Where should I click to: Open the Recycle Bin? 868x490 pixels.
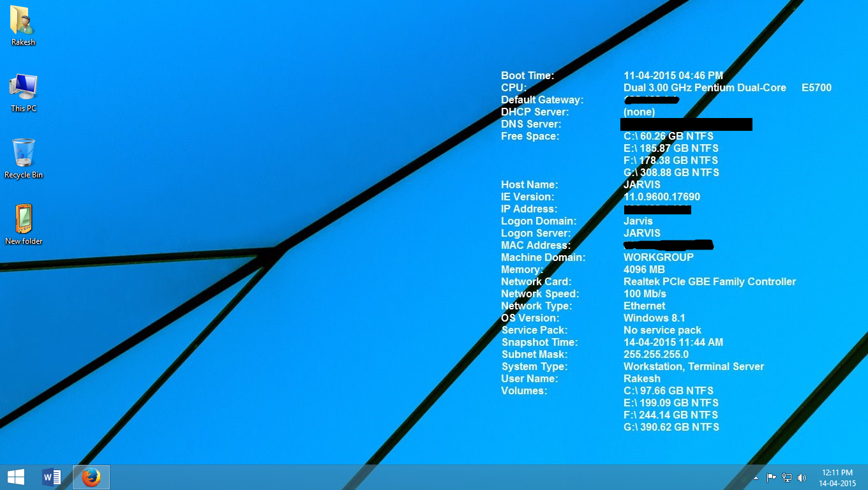pyautogui.click(x=23, y=156)
